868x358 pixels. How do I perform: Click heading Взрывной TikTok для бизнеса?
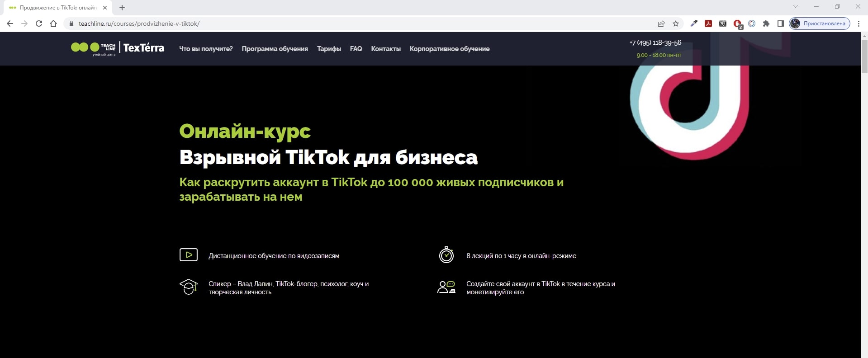tap(328, 157)
